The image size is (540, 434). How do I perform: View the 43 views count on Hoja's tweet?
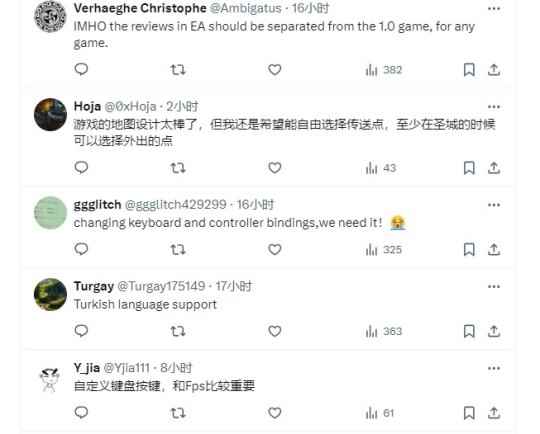pyautogui.click(x=381, y=168)
